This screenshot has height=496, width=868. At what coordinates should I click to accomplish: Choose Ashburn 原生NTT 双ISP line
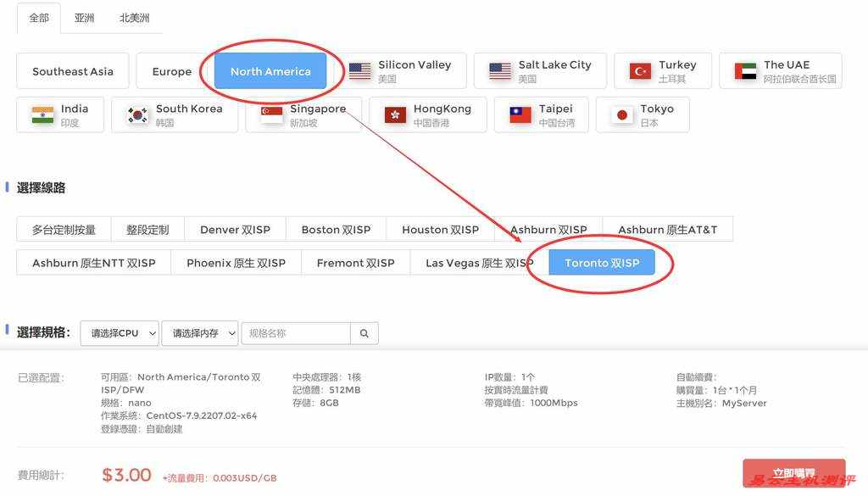point(93,262)
